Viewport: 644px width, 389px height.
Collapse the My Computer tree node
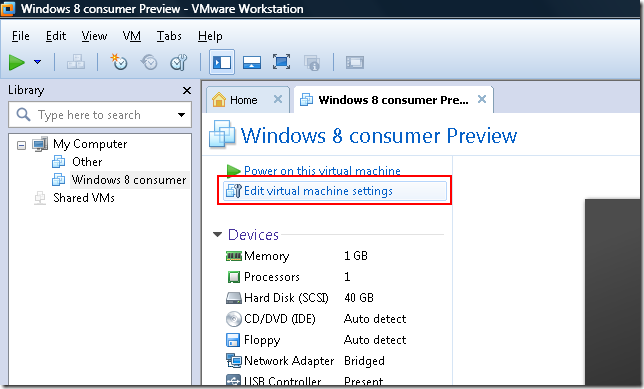tap(21, 145)
